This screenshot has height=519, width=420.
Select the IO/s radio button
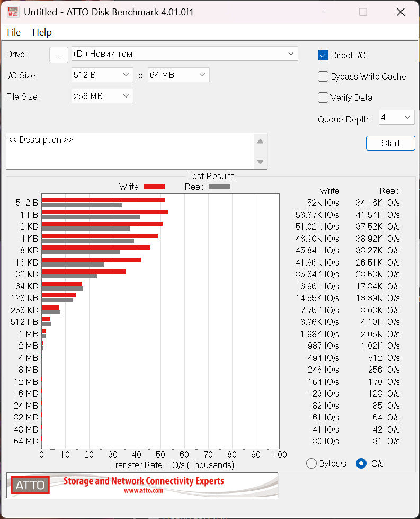(x=361, y=463)
